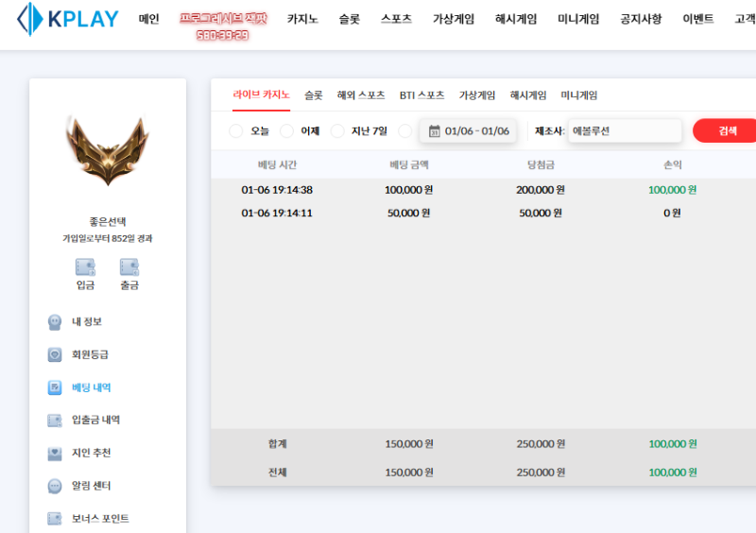Open 회원등급 via its badge icon
The width and height of the screenshot is (756, 533).
tap(55, 354)
